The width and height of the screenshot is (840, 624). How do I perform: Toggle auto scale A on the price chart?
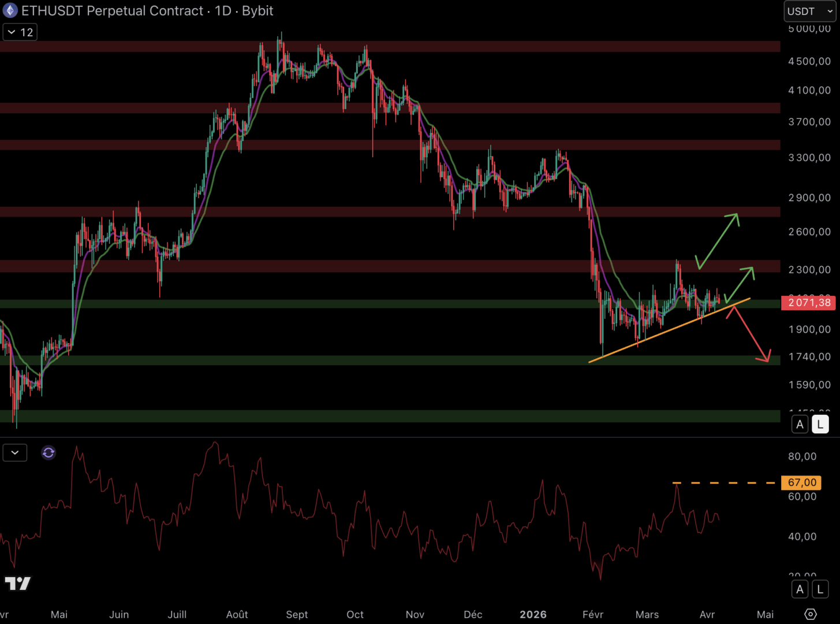coord(800,424)
